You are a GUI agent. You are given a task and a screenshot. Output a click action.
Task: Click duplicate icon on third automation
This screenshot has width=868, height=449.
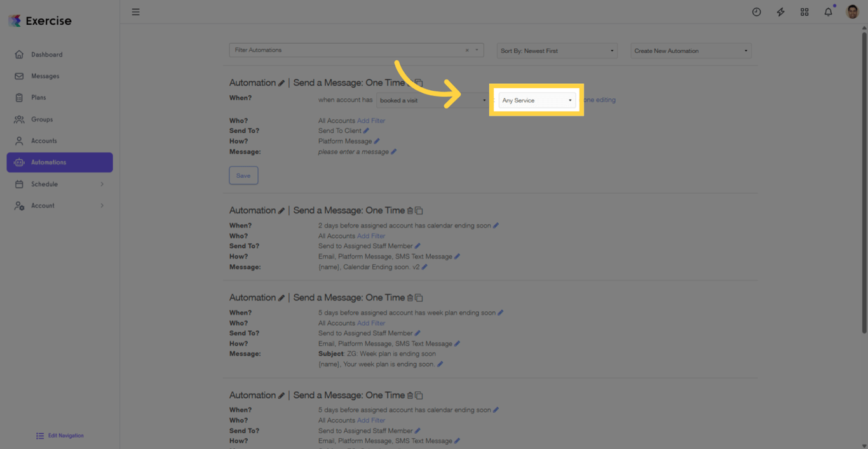[x=419, y=298]
